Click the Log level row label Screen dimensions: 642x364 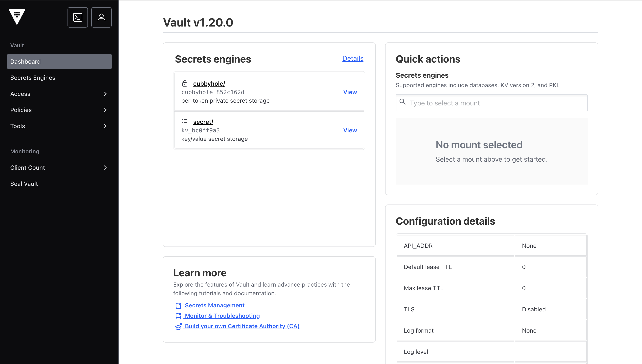(x=416, y=352)
